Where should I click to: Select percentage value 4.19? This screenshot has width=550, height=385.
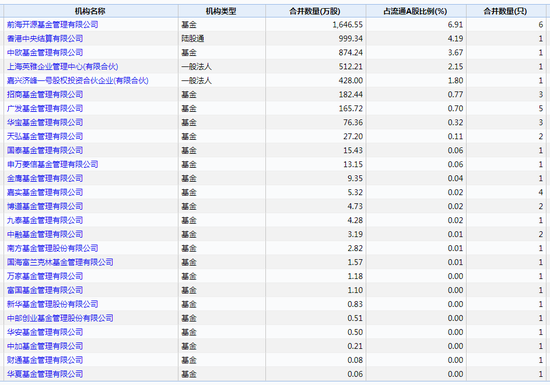point(455,39)
